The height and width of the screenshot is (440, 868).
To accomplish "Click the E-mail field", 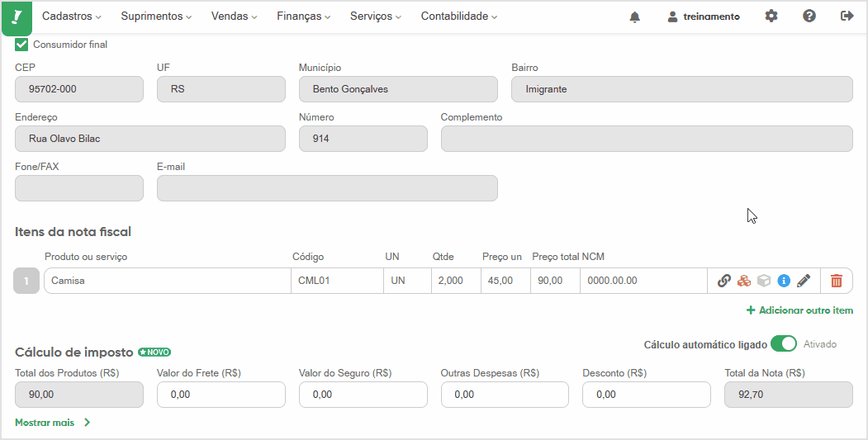I will (327, 188).
